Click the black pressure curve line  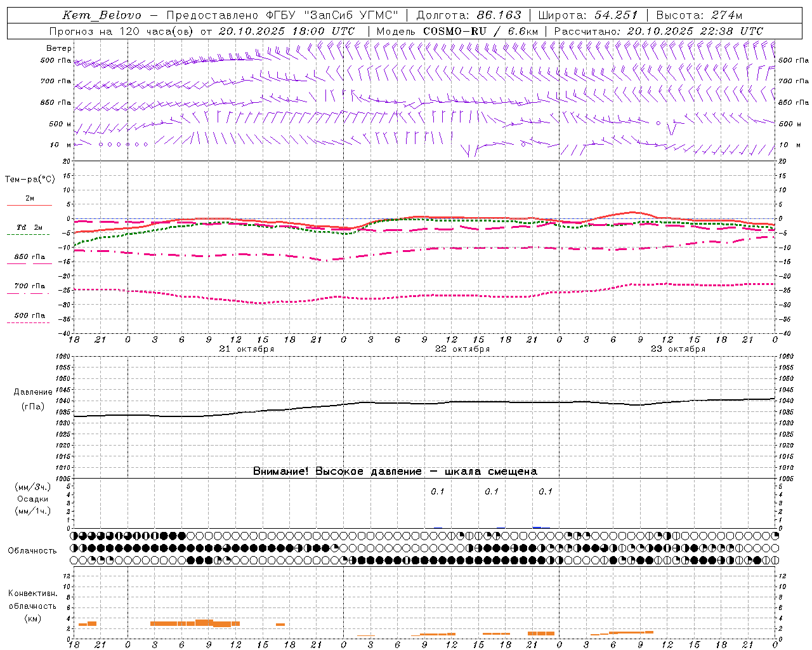point(424,403)
